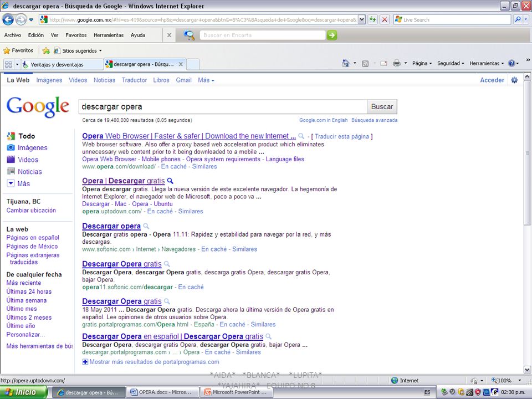Click the browser Forward arrow

tap(21, 20)
